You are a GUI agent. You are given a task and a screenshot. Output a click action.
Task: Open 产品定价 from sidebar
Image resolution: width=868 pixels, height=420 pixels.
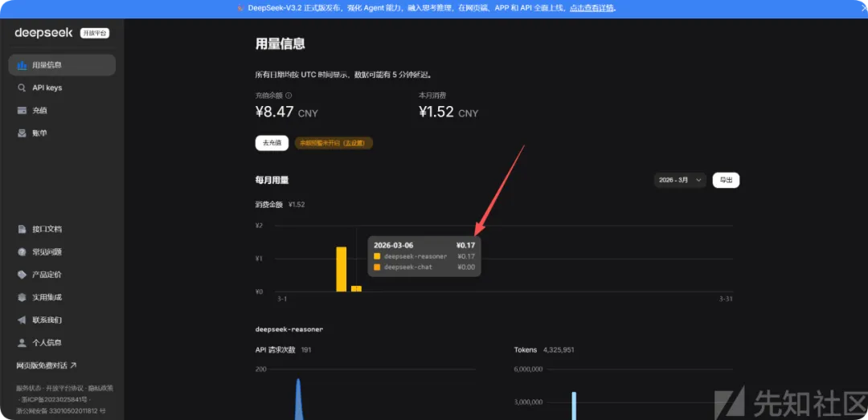(x=62, y=275)
